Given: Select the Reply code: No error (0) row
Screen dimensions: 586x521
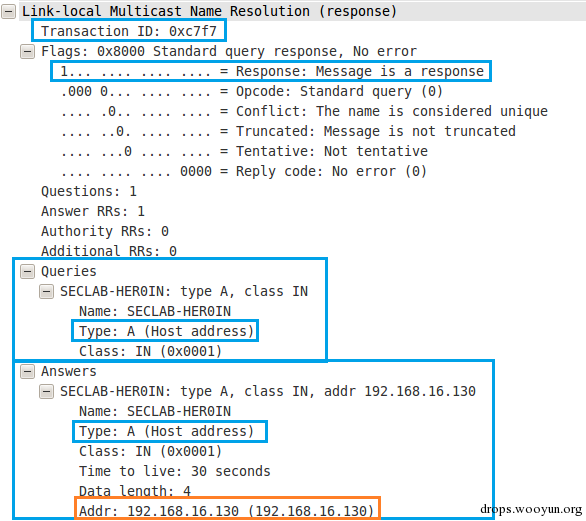Looking at the screenshot, I should point(244,171).
